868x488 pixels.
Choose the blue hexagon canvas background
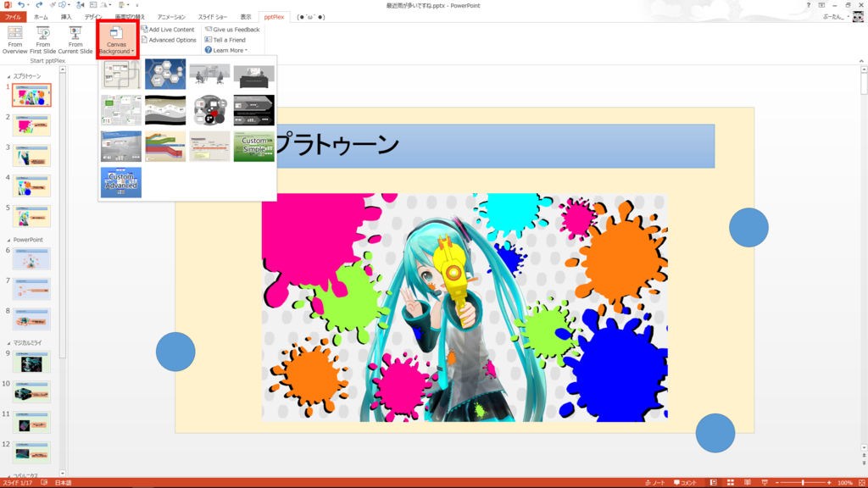[165, 75]
